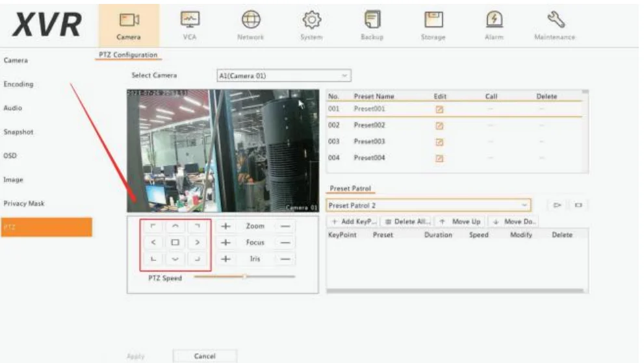
Task: Click Zoom minus button
Action: click(x=285, y=226)
